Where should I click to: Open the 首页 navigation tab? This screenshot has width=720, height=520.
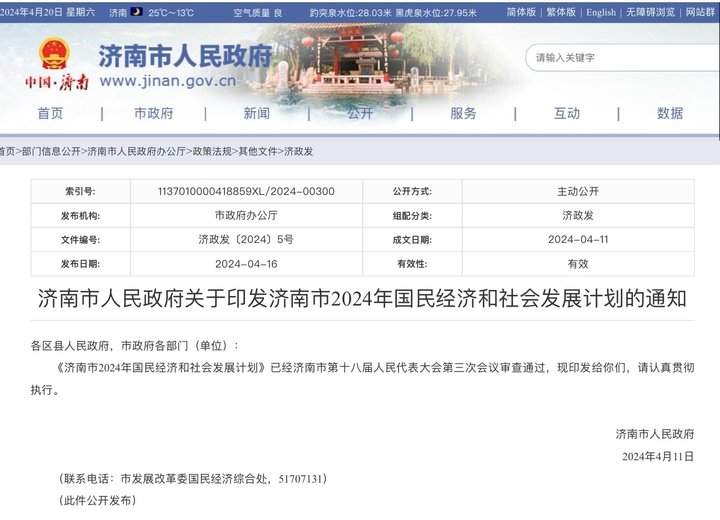50,113
